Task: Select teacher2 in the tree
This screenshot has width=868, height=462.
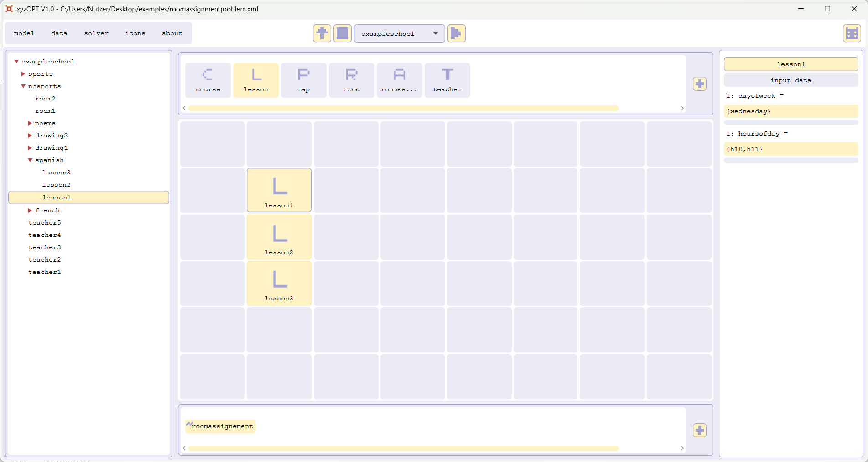Action: [45, 260]
